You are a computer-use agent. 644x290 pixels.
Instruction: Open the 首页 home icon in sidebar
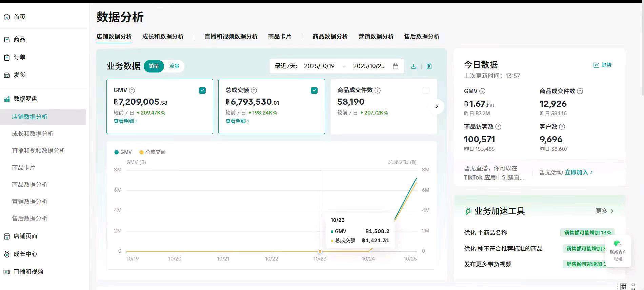point(7,17)
